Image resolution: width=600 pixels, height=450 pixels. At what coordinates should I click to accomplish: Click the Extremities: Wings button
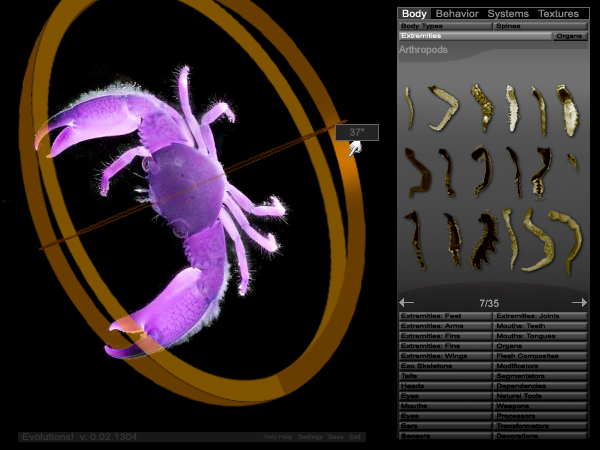445,356
